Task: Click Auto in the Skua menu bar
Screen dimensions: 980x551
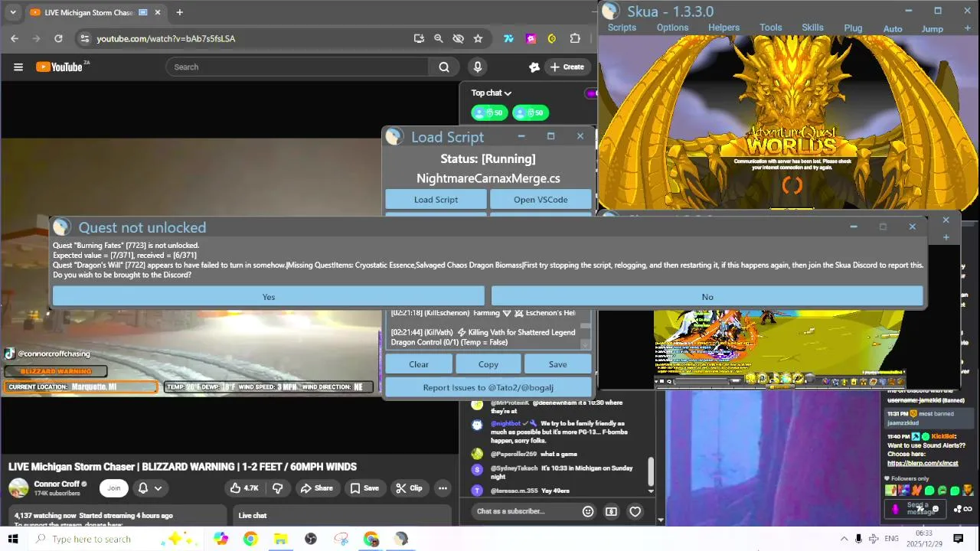Action: [893, 29]
